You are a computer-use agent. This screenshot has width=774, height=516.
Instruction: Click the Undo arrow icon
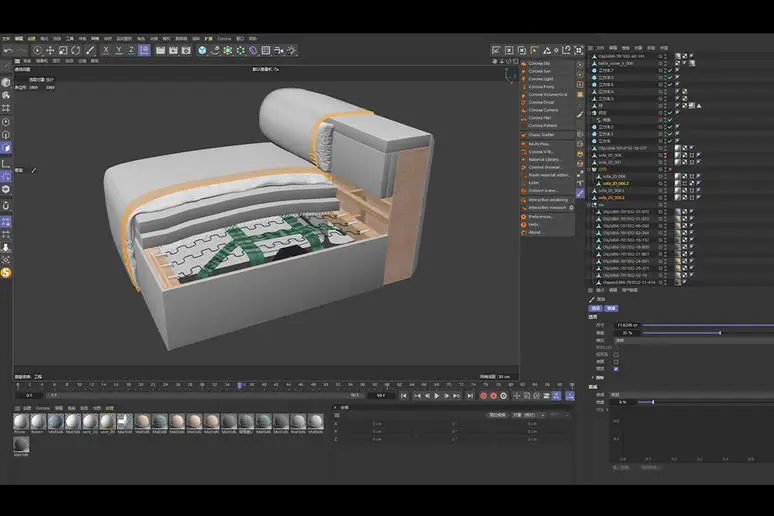click(x=8, y=50)
